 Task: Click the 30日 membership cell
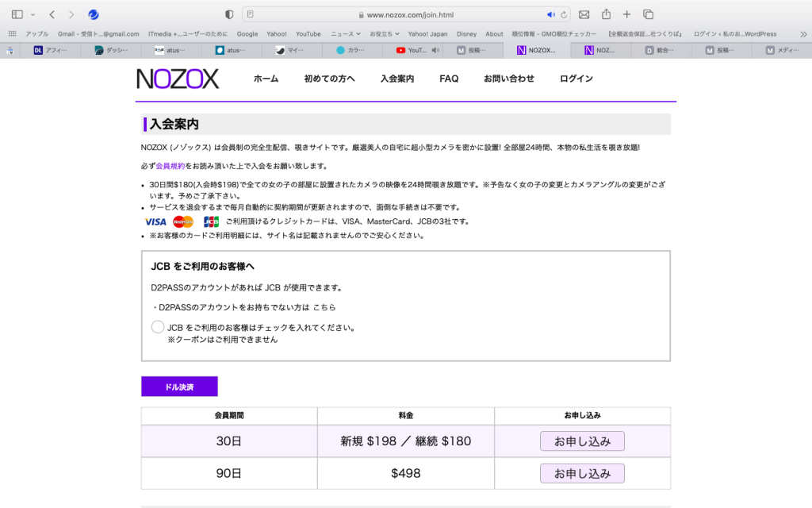(x=229, y=441)
